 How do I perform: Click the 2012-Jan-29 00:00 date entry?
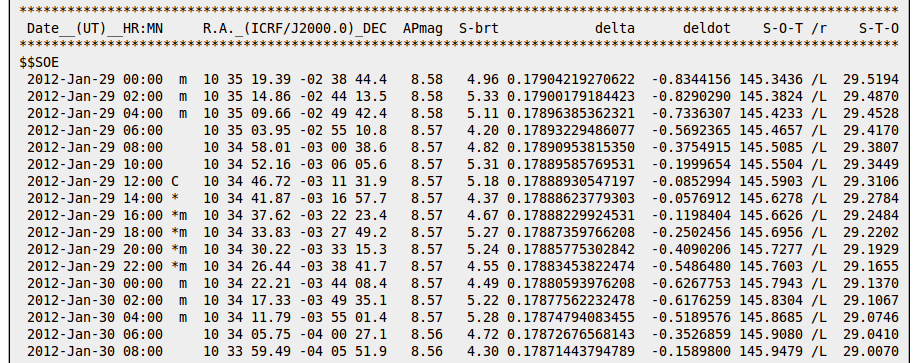click(x=95, y=80)
